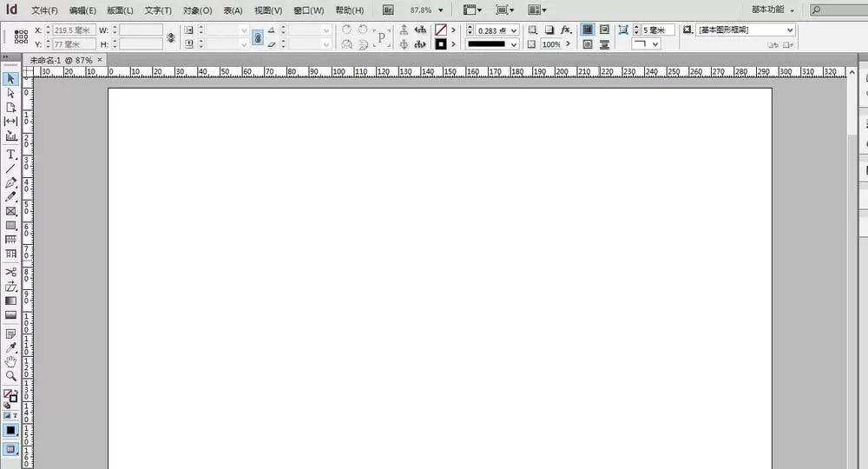
Task: Pick a reference point in the locator grid
Action: pyautogui.click(x=21, y=37)
